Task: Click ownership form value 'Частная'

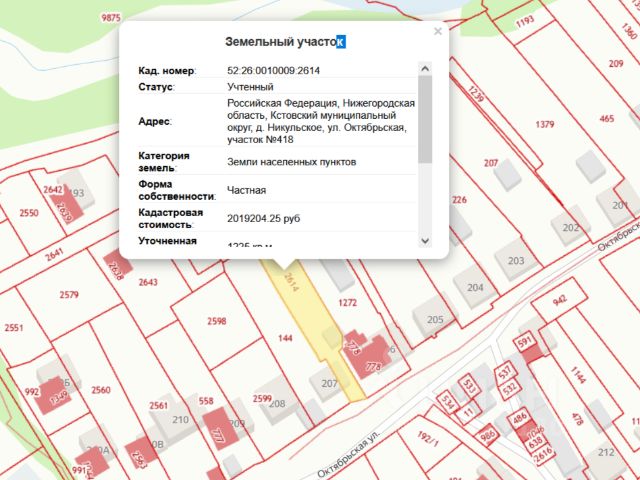Action: 247,190
